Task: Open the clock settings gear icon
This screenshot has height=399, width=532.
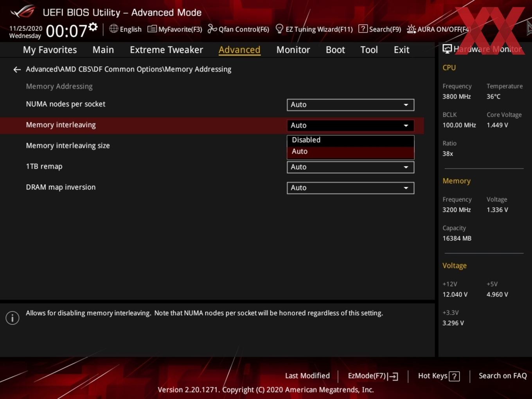Action: click(x=93, y=27)
